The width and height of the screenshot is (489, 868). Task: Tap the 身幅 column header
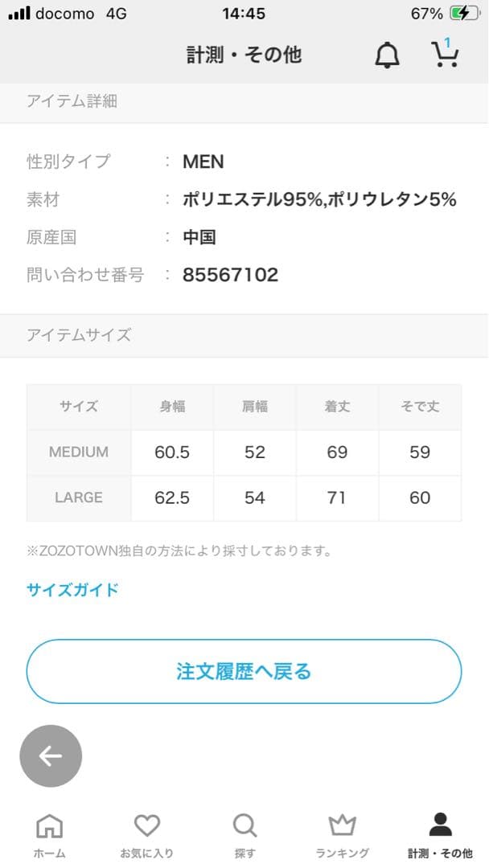172,407
